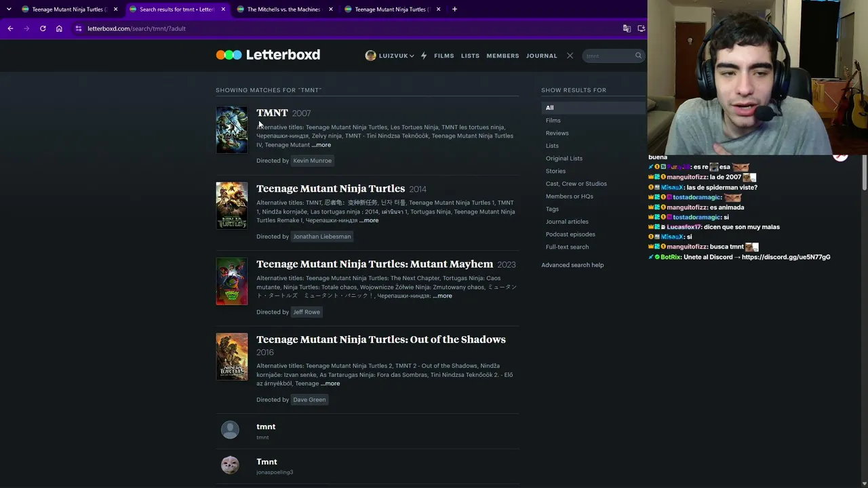
Task: Filter search results by Films
Action: coord(553,121)
